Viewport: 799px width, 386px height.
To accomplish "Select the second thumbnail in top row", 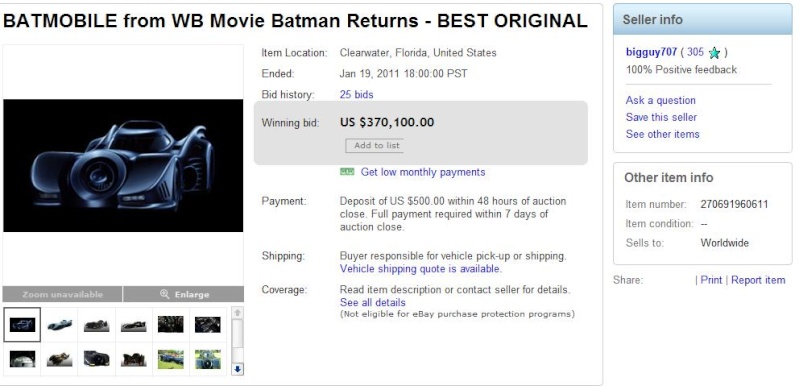I will [60, 324].
